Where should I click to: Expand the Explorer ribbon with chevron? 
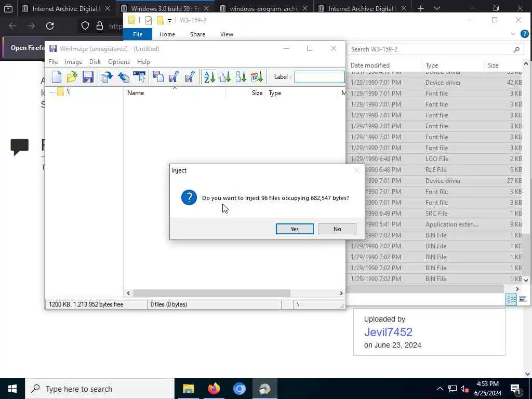click(513, 34)
